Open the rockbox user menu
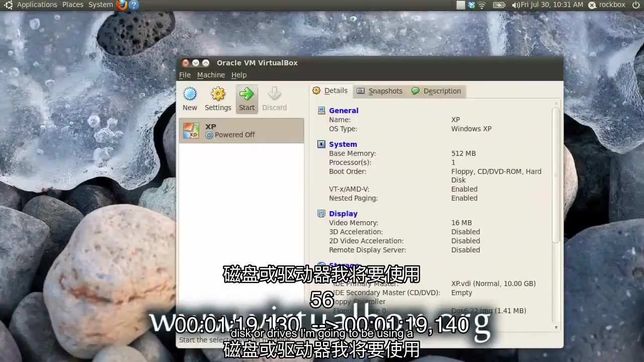The height and width of the screenshot is (362, 644). pos(607,5)
